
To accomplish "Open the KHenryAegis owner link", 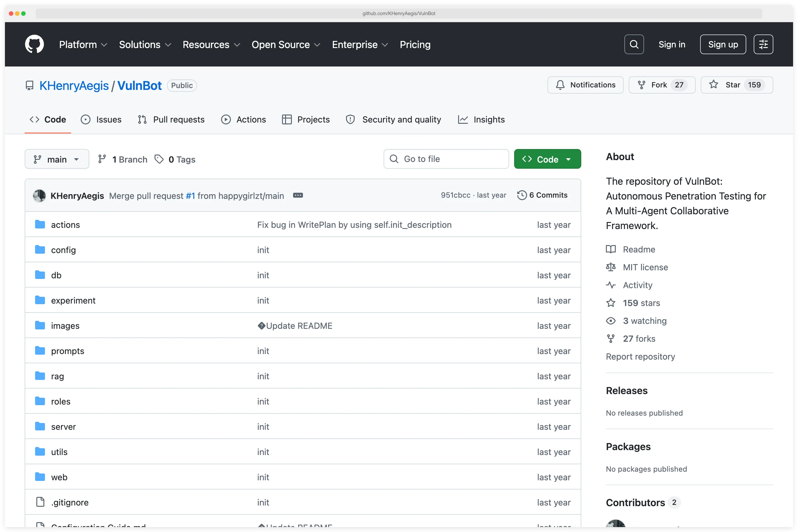I will click(x=74, y=86).
